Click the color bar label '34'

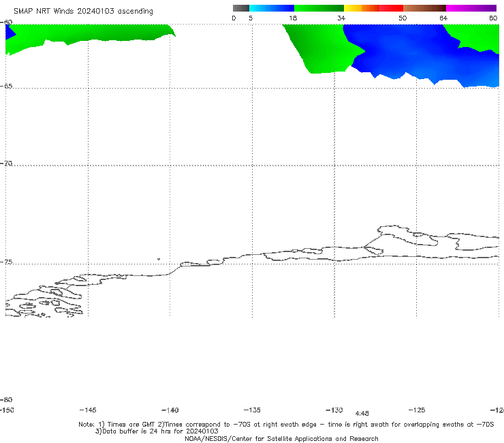pyautogui.click(x=341, y=18)
